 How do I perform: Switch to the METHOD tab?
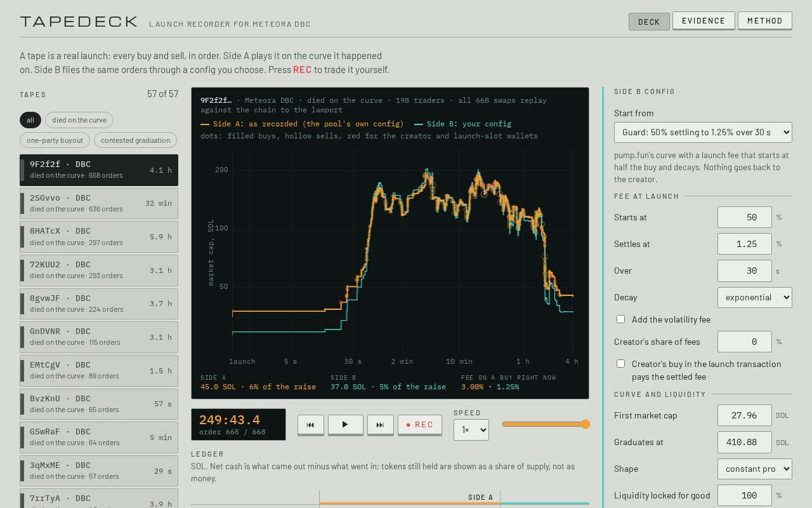click(x=765, y=20)
